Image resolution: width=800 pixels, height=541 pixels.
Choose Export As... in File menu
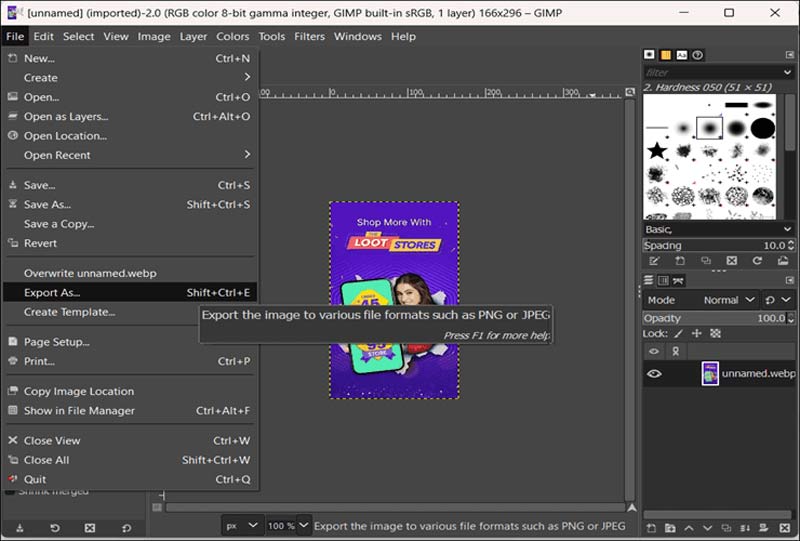click(x=130, y=292)
